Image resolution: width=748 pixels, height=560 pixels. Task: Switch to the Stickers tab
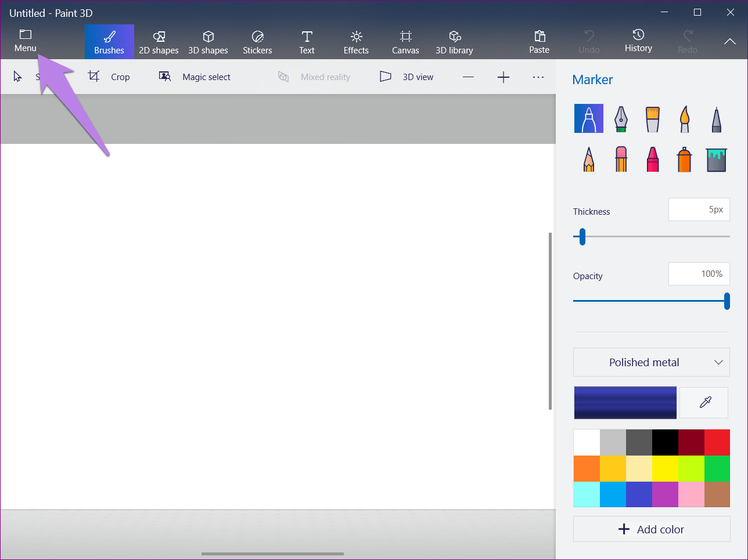point(257,42)
